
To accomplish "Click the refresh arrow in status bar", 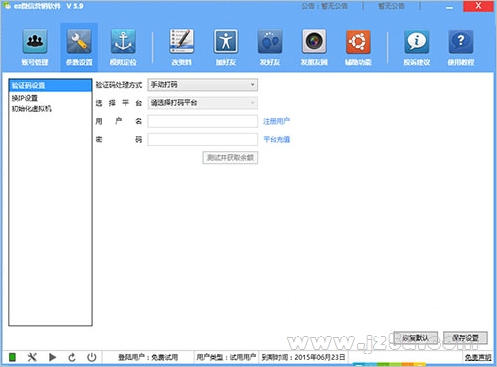I will 72,357.
